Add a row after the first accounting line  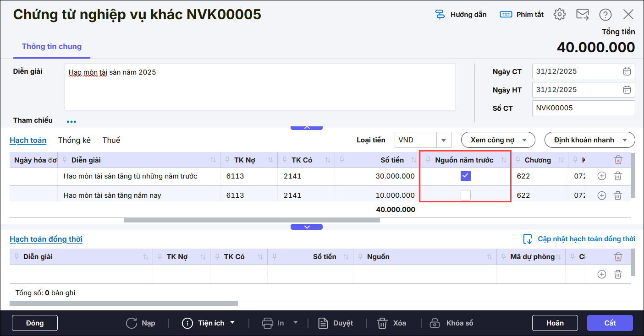tap(602, 176)
